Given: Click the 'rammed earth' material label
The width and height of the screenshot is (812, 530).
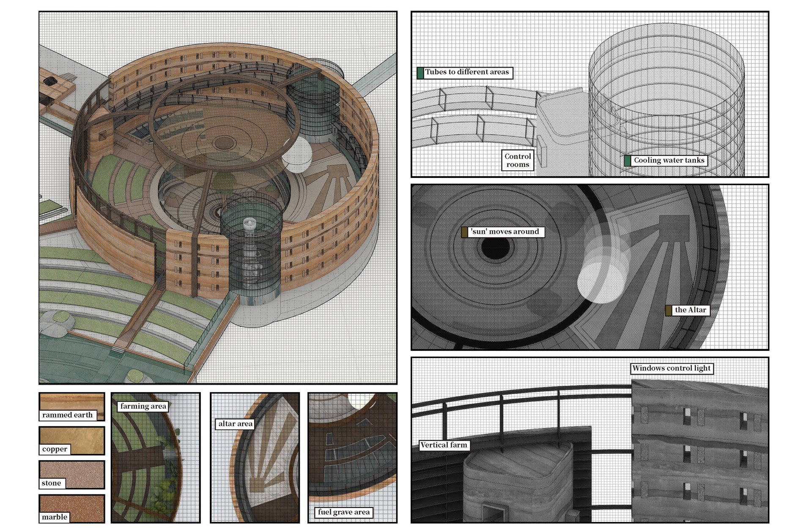Looking at the screenshot, I should (68, 415).
